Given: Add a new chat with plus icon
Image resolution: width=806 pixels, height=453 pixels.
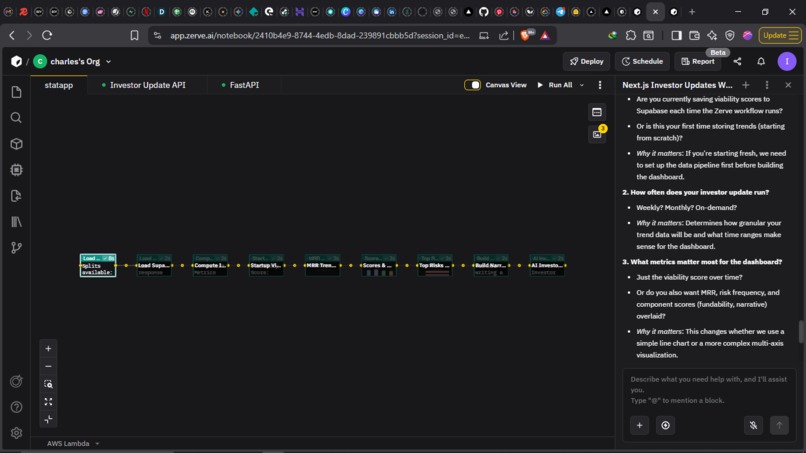Looking at the screenshot, I should click(746, 85).
